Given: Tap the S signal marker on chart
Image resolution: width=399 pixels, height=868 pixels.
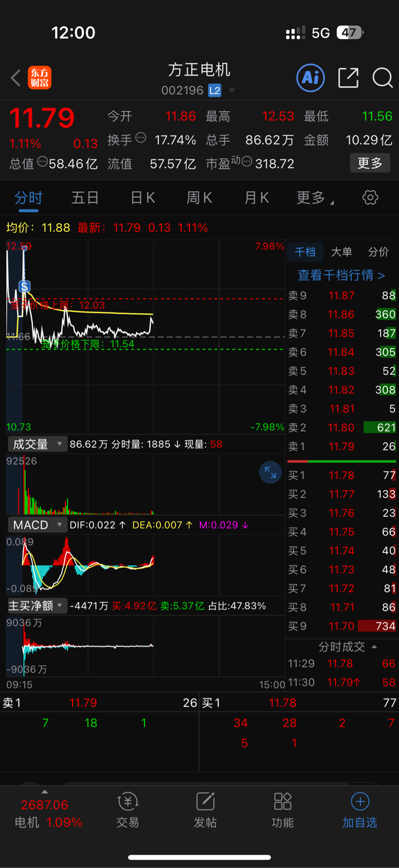Looking at the screenshot, I should tap(24, 286).
